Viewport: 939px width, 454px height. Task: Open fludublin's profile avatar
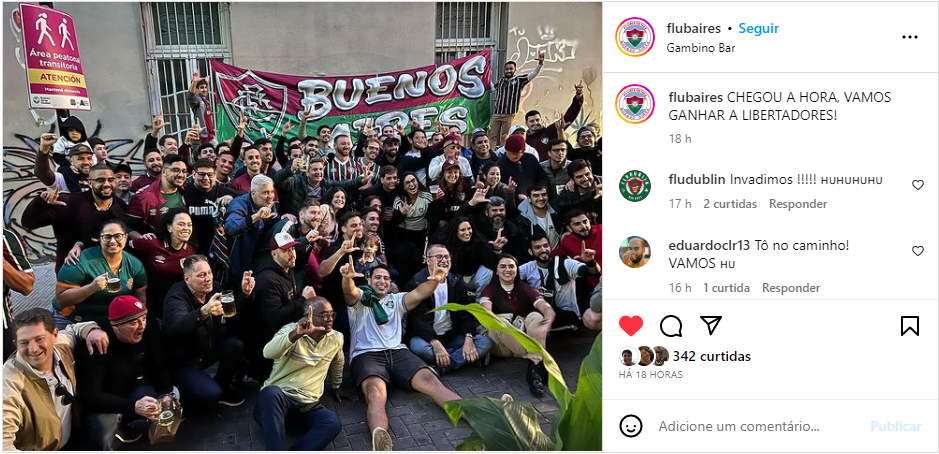[x=635, y=186]
